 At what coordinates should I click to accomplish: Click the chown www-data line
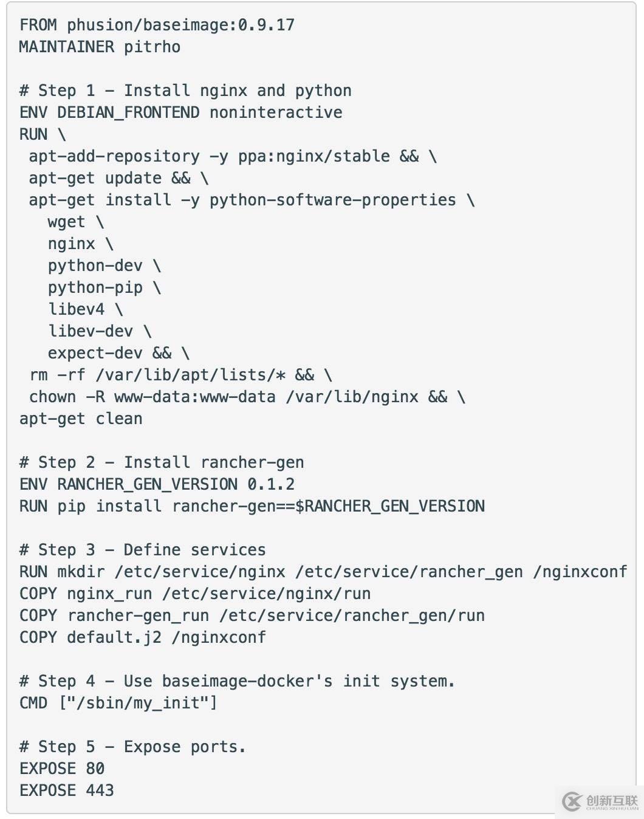point(247,397)
